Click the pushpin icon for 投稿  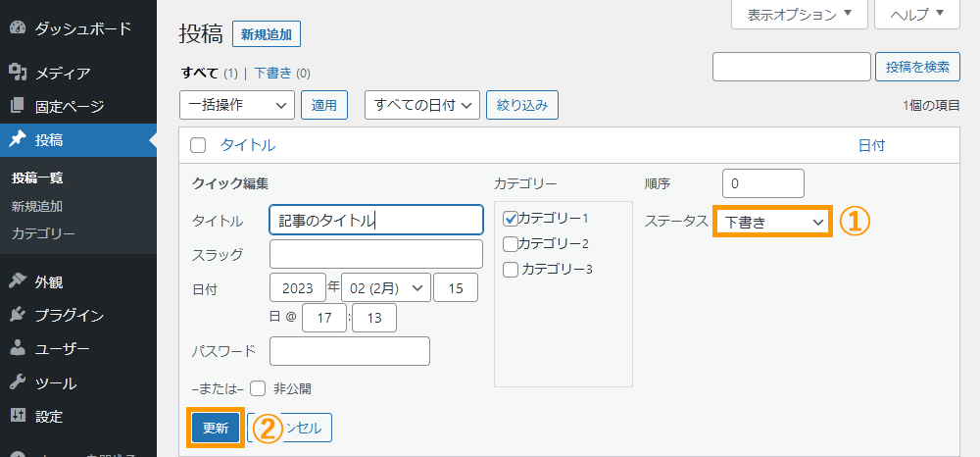point(18,139)
